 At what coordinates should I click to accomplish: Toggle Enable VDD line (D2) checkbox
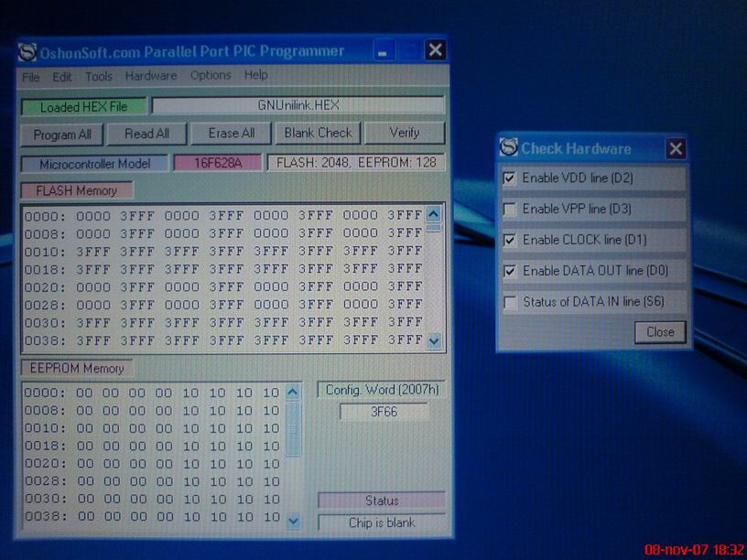pos(509,178)
